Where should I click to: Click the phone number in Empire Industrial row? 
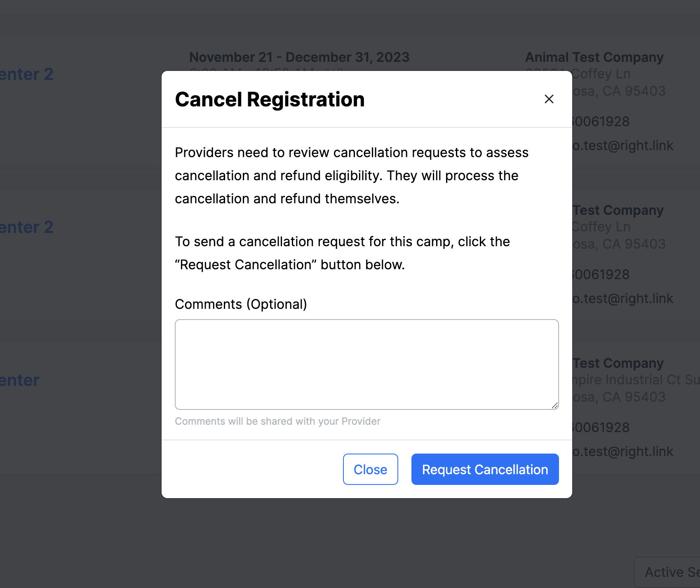(x=601, y=428)
